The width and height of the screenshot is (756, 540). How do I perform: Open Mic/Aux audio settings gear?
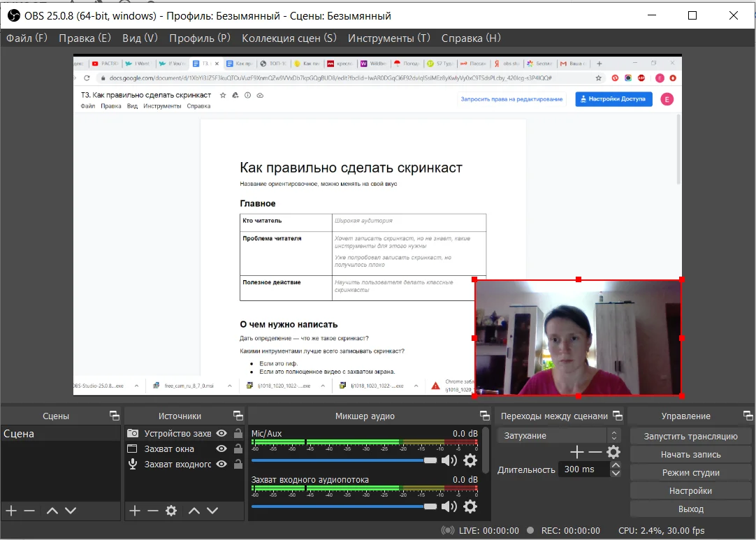(470, 460)
